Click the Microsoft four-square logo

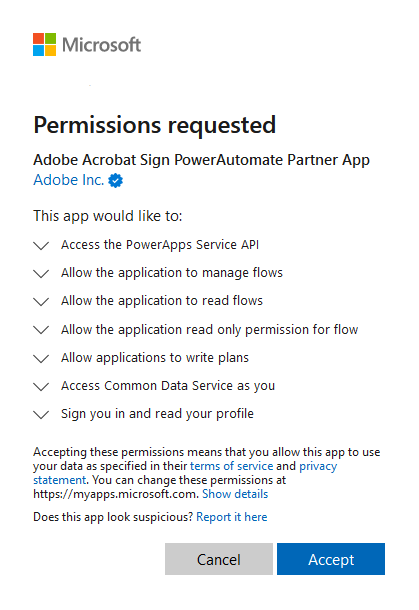click(44, 44)
